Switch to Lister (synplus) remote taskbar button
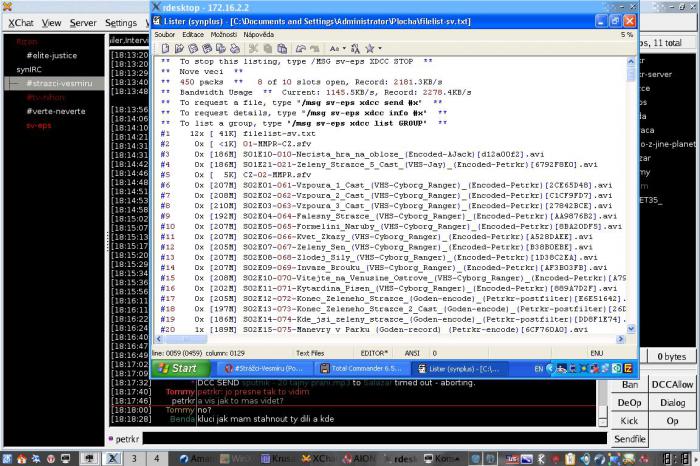 [x=459, y=369]
